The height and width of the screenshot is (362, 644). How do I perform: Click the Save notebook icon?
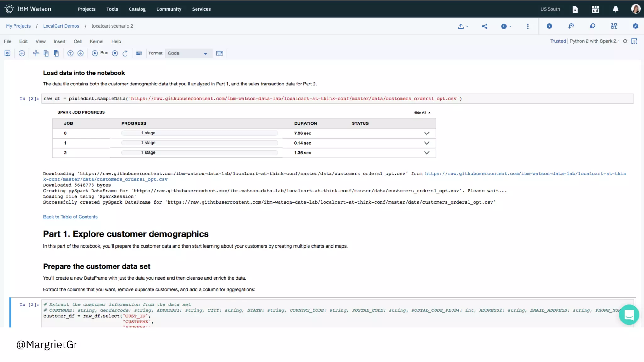point(8,53)
